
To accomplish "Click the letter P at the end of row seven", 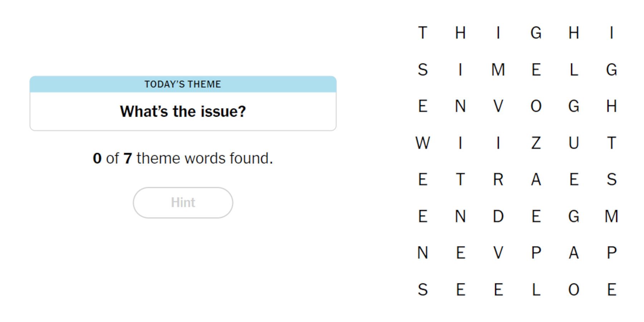I will (x=612, y=253).
